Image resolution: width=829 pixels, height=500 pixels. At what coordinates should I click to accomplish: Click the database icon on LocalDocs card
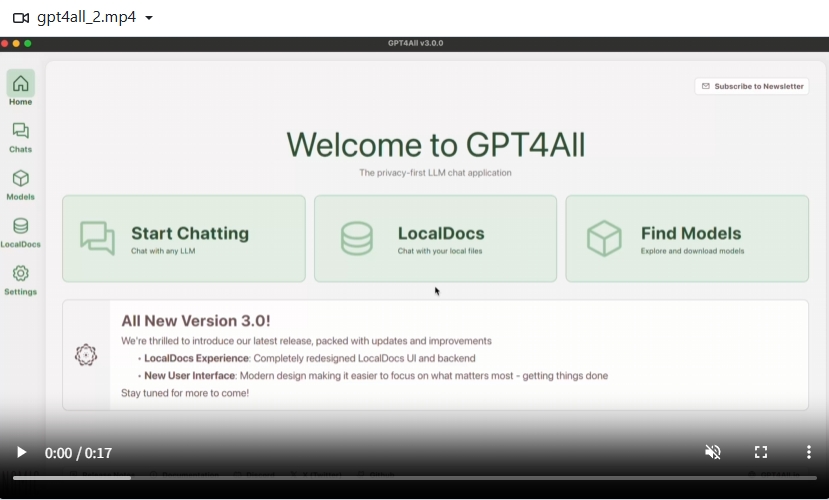point(357,238)
